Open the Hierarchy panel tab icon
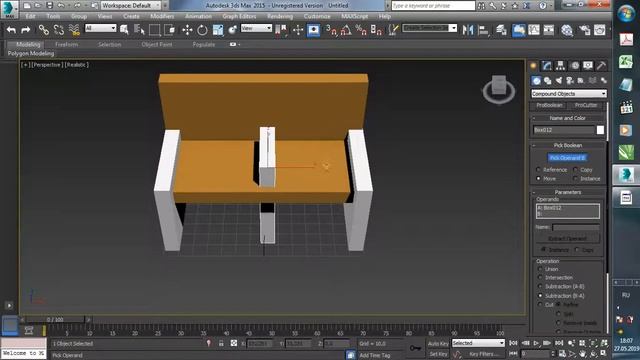 pos(560,66)
